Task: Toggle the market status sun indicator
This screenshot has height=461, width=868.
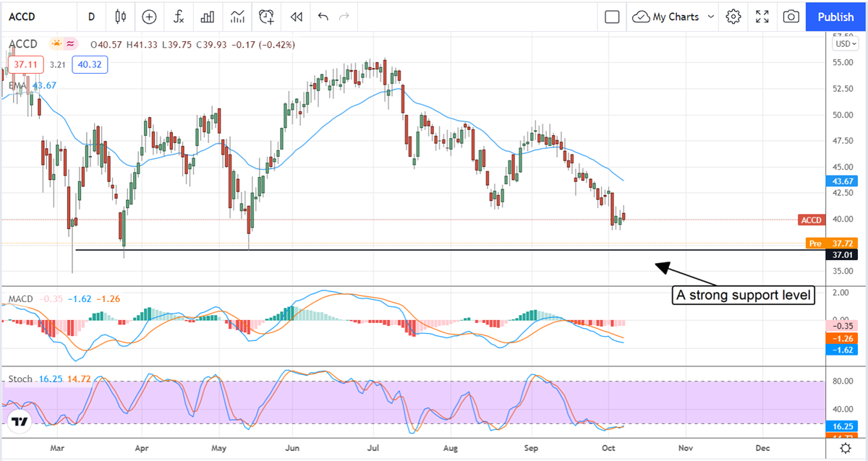Action: [x=56, y=44]
